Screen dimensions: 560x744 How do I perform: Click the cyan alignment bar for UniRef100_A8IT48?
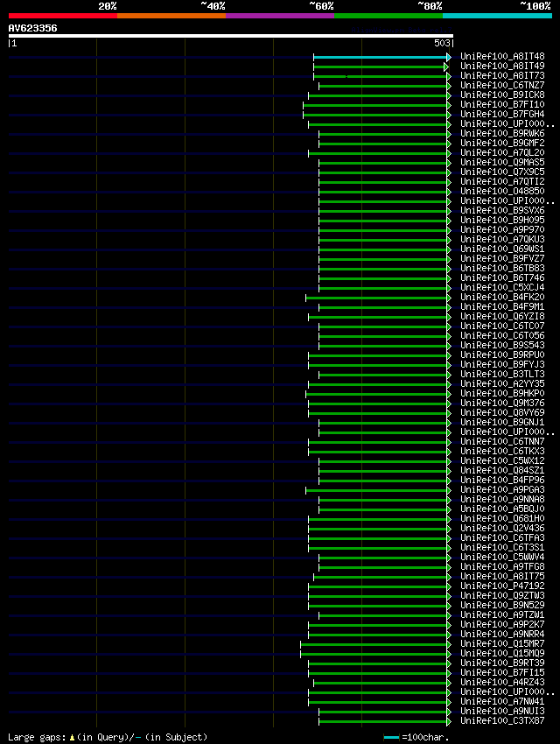pyautogui.click(x=381, y=58)
